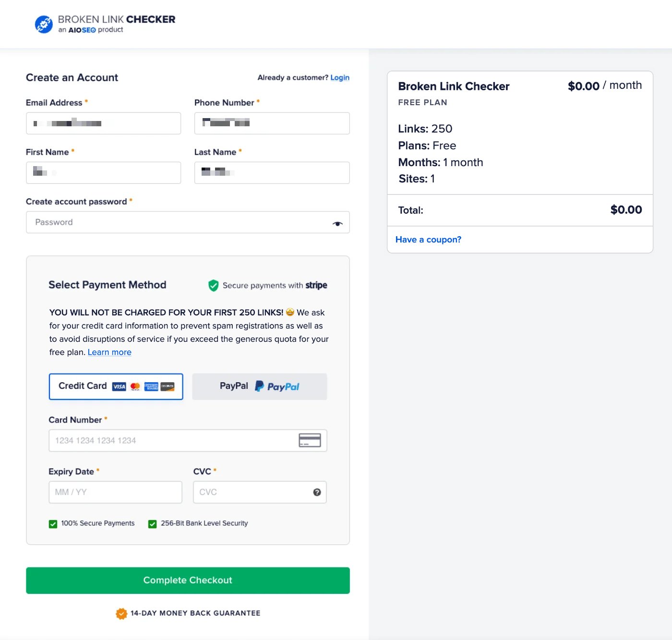672x640 pixels.
Task: Click the 14-day money back guarantee badge
Action: (121, 613)
